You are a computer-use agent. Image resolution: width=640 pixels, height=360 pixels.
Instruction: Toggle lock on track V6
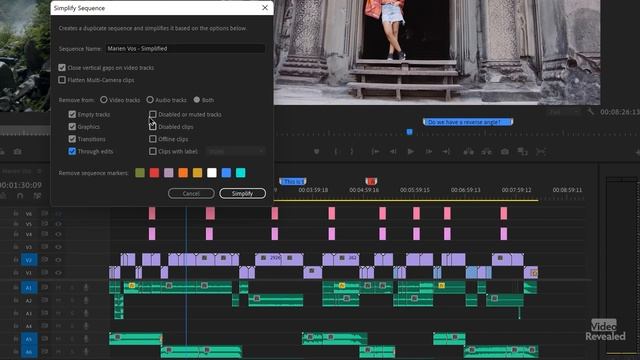tap(16, 213)
